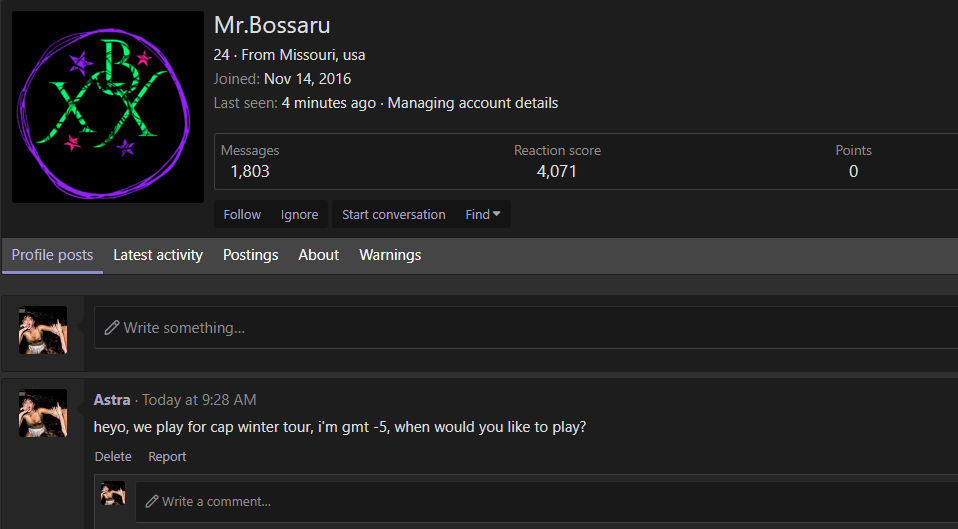Viewport: 958px width, 529px height.
Task: Click the pencil icon in Write a comment box
Action: click(x=152, y=502)
